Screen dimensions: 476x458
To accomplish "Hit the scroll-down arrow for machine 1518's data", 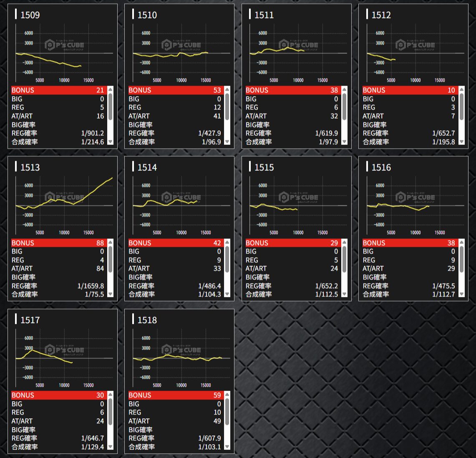I will pyautogui.click(x=227, y=447).
